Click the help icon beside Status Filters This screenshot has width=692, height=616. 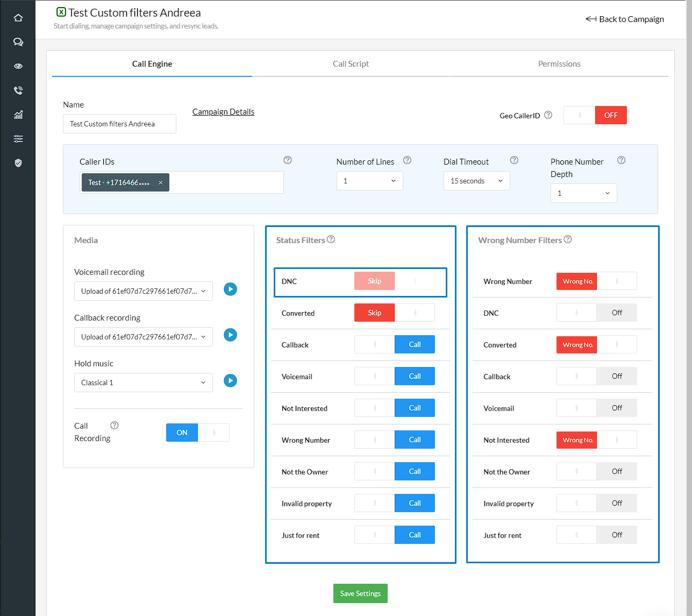[331, 239]
